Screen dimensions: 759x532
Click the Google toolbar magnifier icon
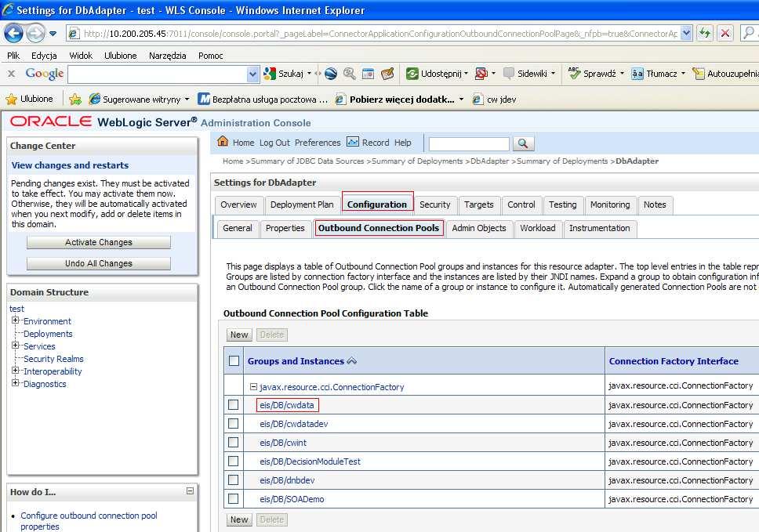(x=349, y=74)
